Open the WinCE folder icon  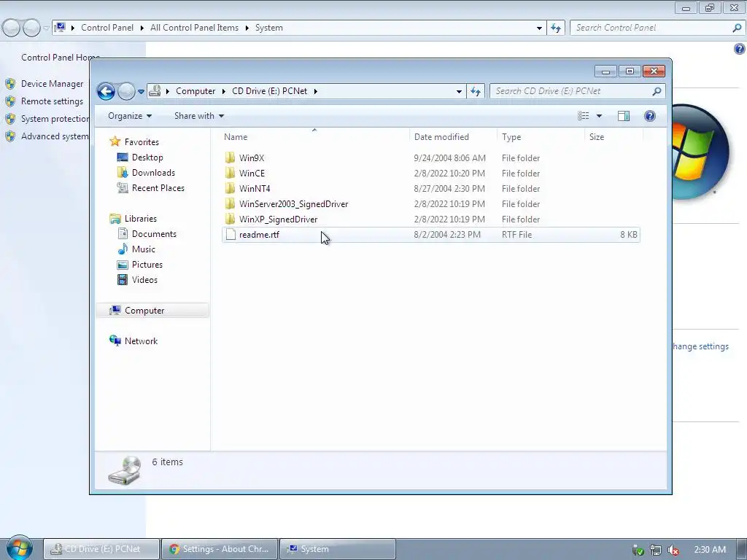click(230, 173)
